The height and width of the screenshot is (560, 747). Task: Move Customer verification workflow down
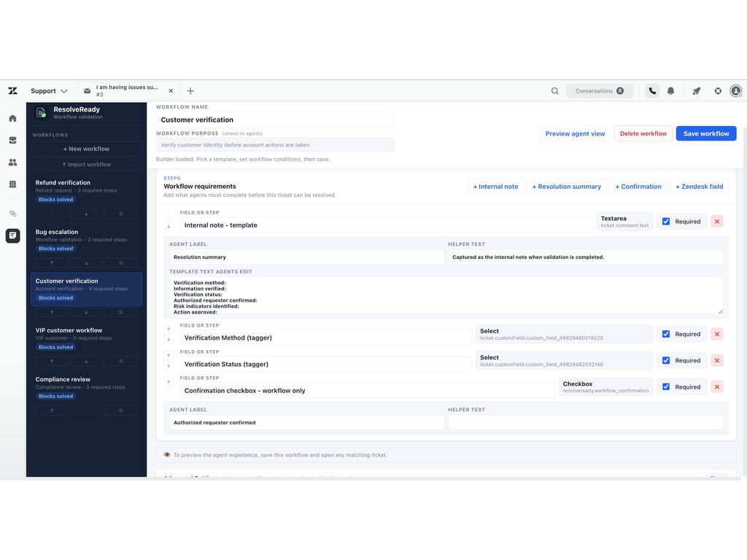[x=86, y=312]
